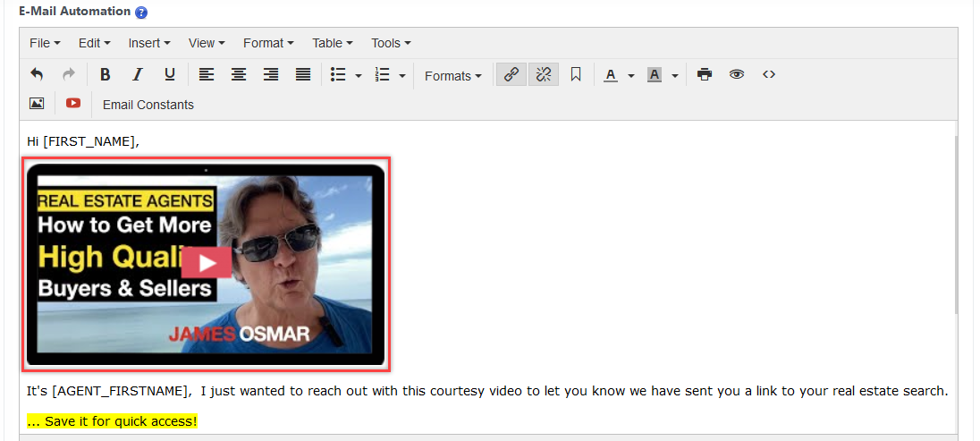Click the undo arrow icon

pyautogui.click(x=37, y=75)
